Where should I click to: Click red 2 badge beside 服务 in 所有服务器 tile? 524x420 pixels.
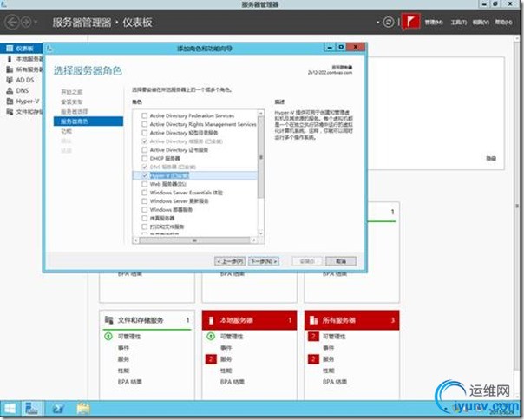(313, 359)
